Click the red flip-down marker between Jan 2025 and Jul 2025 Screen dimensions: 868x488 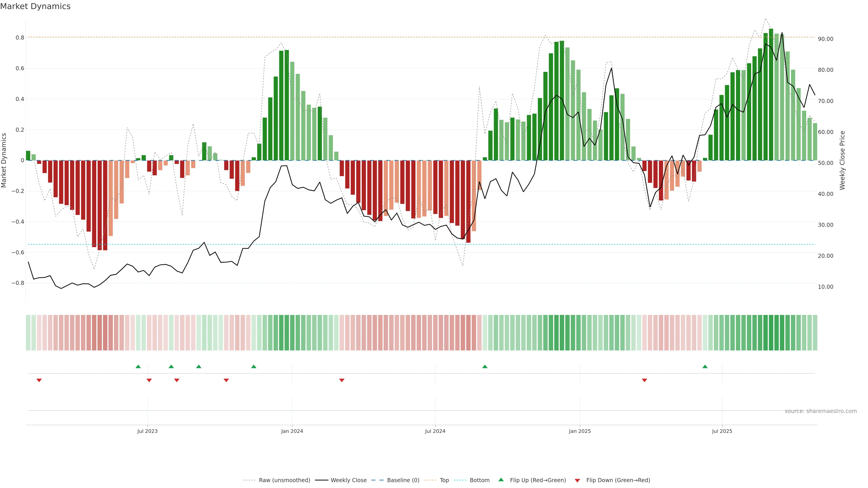[644, 380]
